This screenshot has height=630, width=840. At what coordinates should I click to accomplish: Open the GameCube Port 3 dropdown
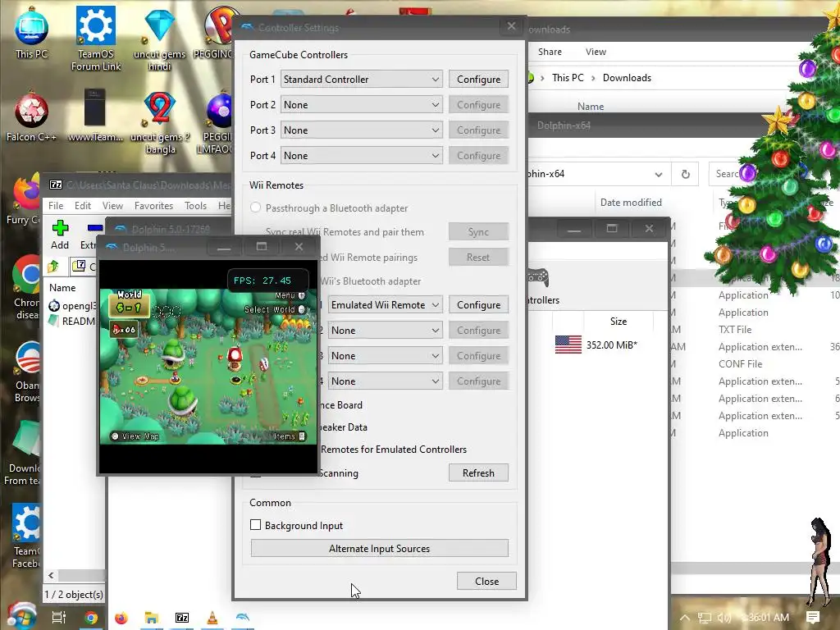tap(362, 130)
